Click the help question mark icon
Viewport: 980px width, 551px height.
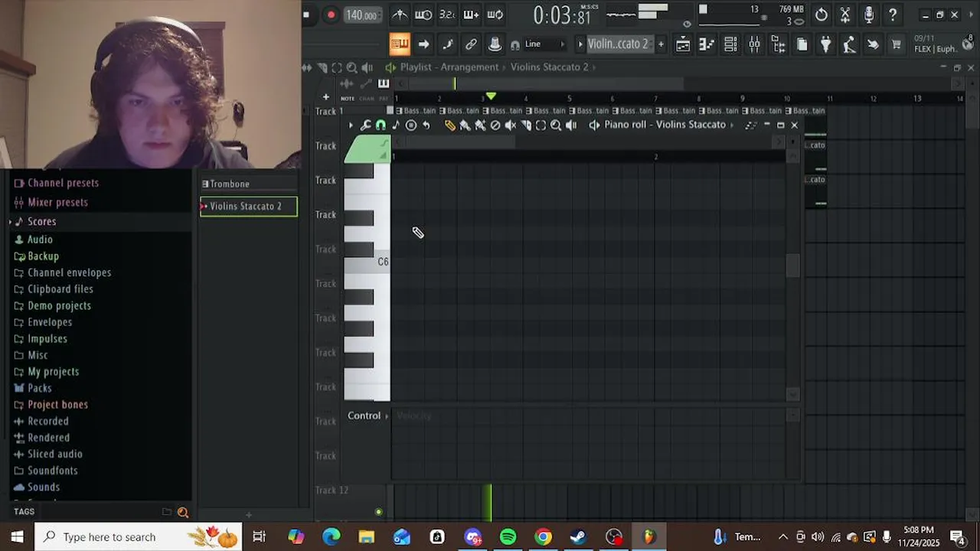(893, 15)
